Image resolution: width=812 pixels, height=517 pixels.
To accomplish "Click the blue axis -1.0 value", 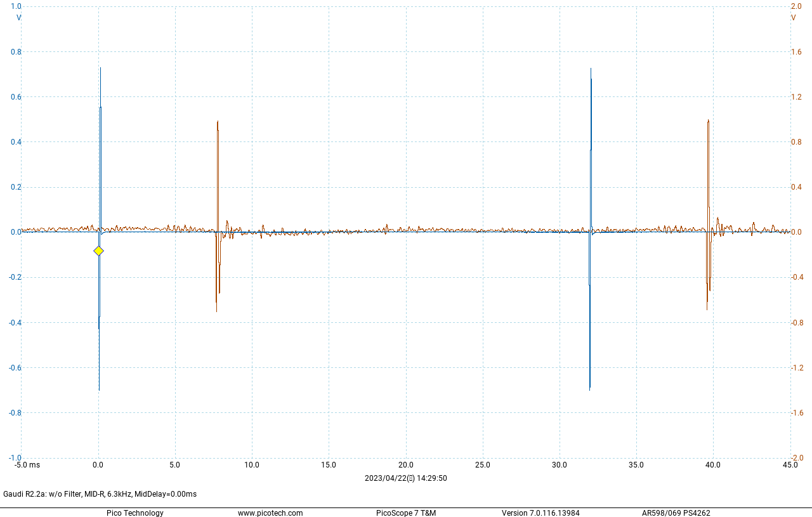I will point(14,458).
